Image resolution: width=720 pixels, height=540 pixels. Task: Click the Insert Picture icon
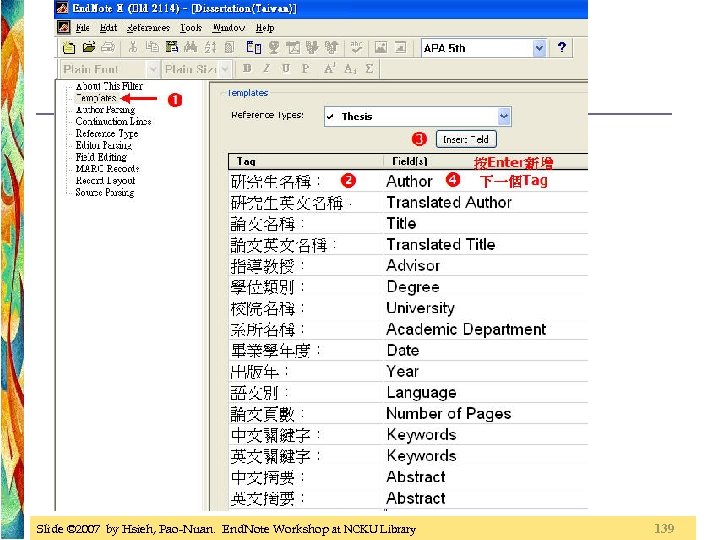[381, 47]
